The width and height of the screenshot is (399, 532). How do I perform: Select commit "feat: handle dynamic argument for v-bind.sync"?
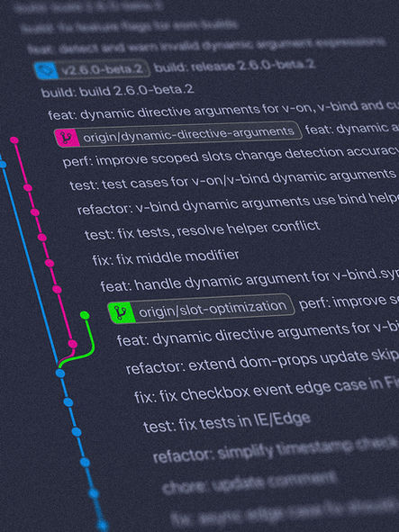coord(249,281)
